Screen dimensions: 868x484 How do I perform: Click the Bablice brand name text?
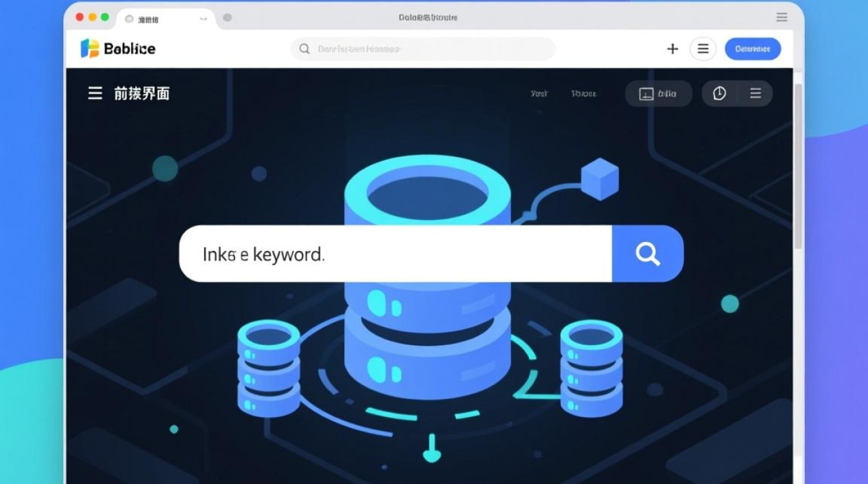[x=129, y=49]
